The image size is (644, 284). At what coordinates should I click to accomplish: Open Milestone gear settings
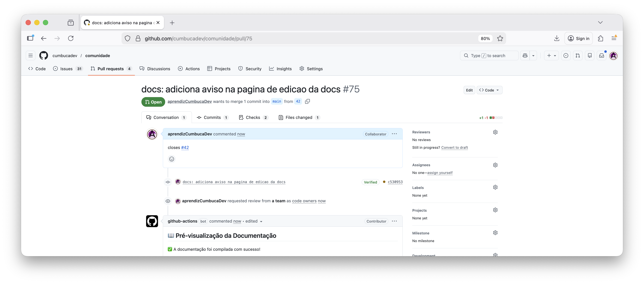[x=495, y=233]
